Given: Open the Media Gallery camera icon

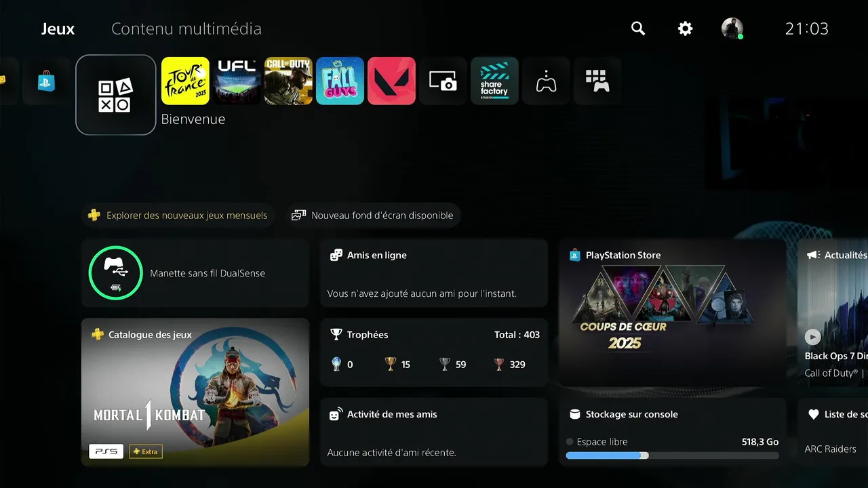Looking at the screenshot, I should [443, 81].
